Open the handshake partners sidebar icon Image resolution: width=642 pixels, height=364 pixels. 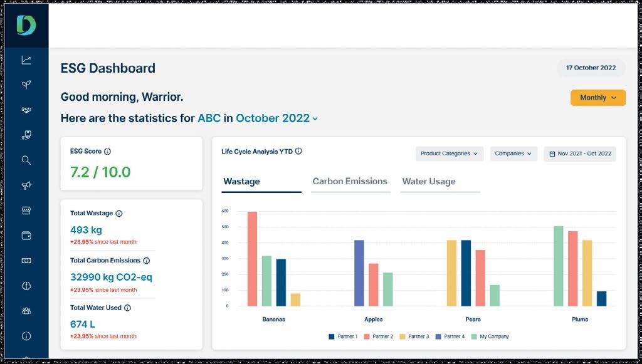tap(26, 110)
